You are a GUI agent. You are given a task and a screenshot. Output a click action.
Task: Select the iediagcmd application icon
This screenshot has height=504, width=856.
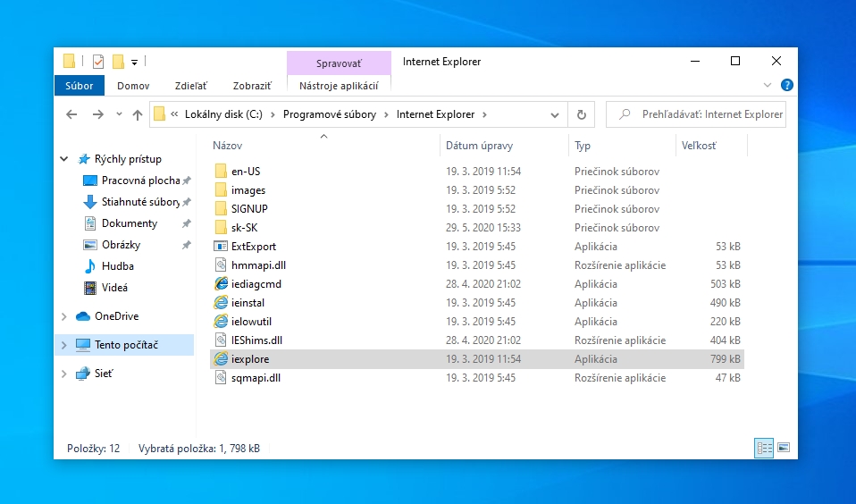click(x=221, y=284)
